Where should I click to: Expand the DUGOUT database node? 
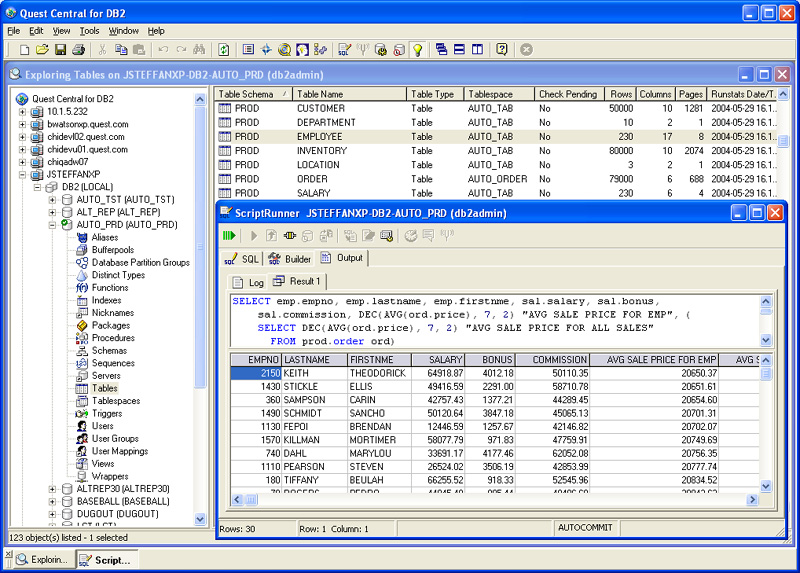(x=52, y=514)
